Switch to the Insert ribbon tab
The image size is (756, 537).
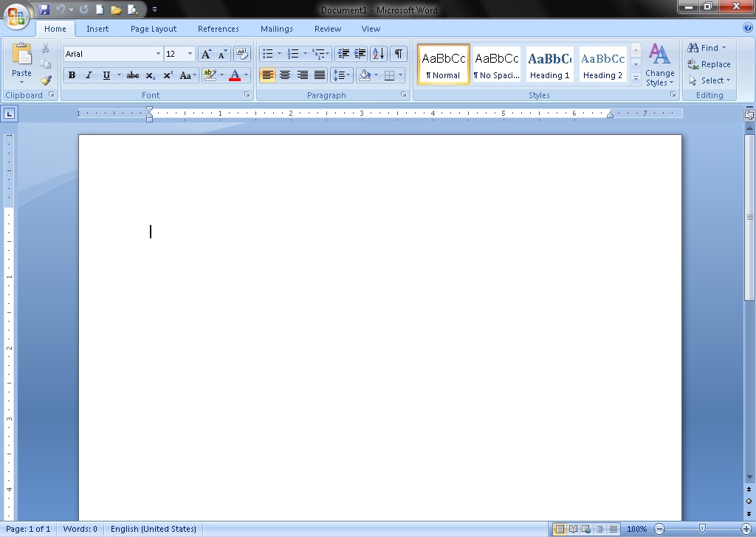[97, 29]
